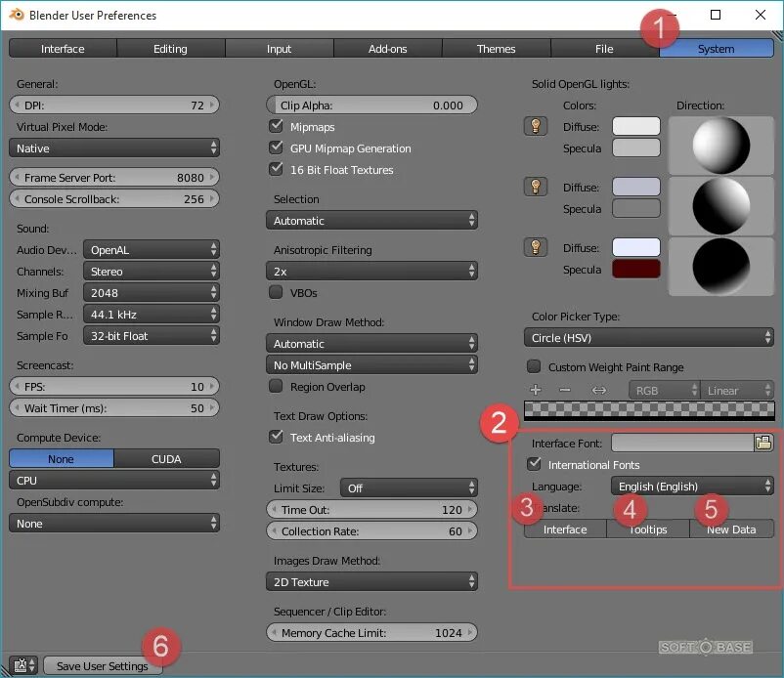Toggle Translate Tooltips button

coord(648,530)
